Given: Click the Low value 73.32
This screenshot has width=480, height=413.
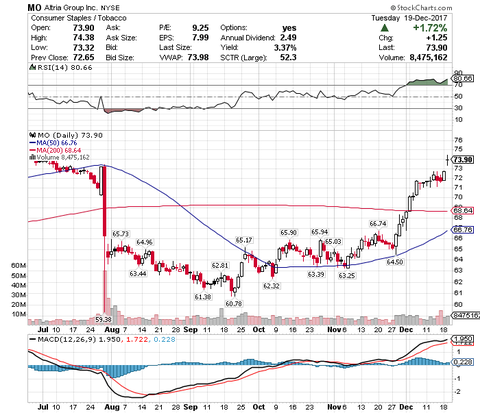Looking at the screenshot, I should pos(84,48).
